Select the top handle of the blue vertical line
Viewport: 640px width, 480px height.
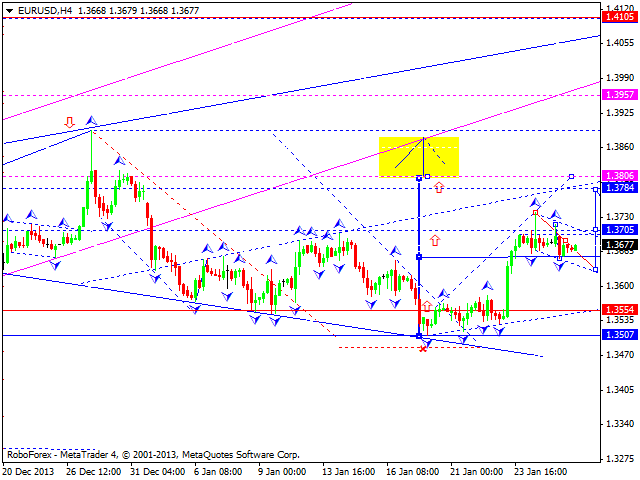419,178
